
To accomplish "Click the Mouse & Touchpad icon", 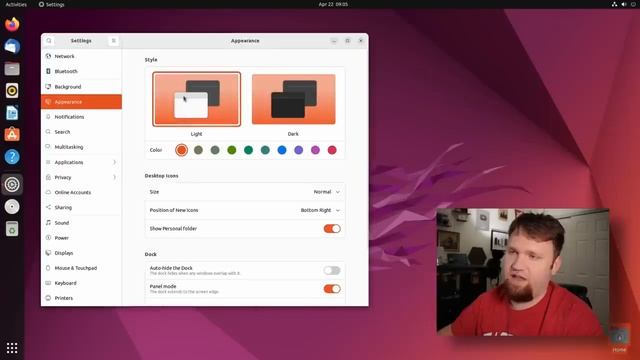I will 48,268.
